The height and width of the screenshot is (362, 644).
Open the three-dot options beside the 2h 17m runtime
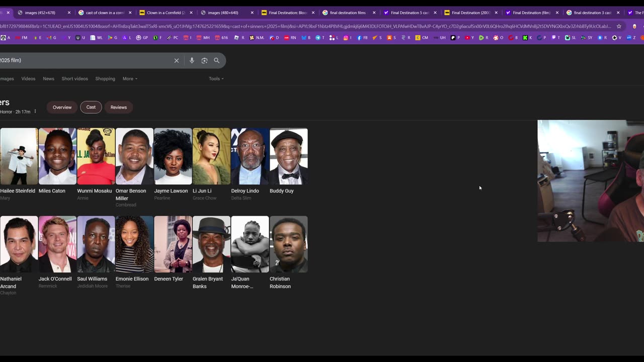coord(35,112)
